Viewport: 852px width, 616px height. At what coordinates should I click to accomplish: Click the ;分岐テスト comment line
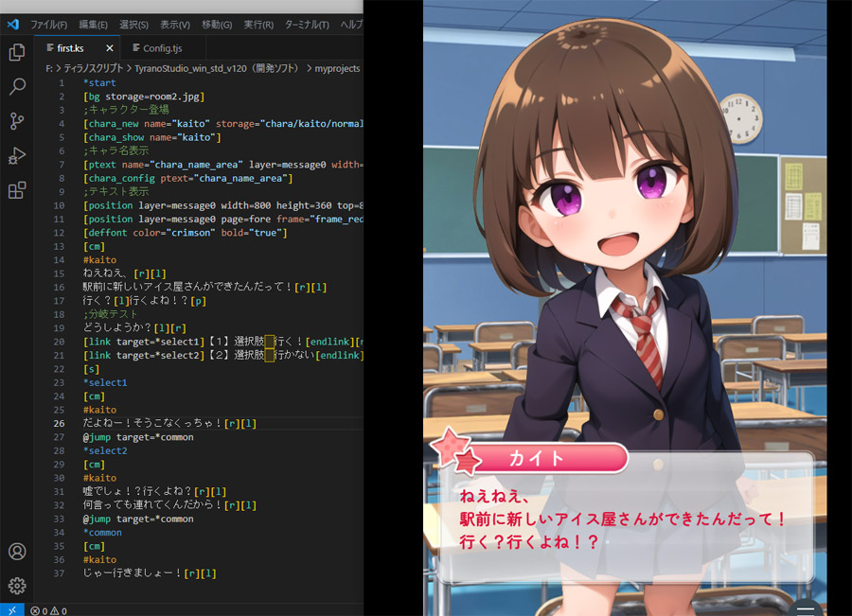[x=110, y=314]
